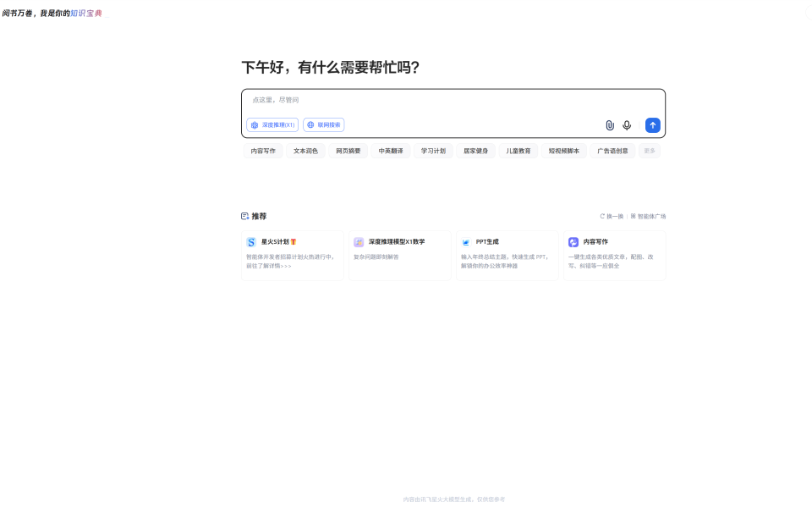Select the 文本润色 prompt chip
The width and height of the screenshot is (812, 508).
(305, 151)
